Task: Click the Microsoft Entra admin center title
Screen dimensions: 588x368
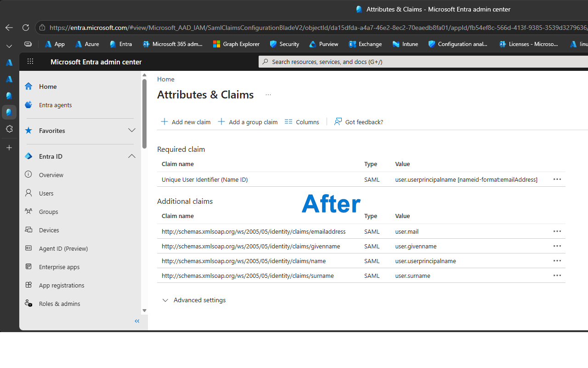Action: 96,62
